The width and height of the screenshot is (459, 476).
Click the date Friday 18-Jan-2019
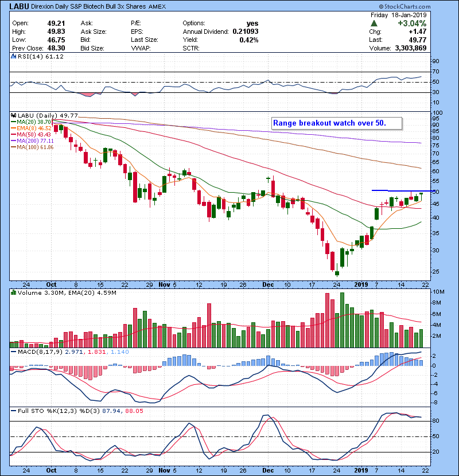pyautogui.click(x=398, y=15)
